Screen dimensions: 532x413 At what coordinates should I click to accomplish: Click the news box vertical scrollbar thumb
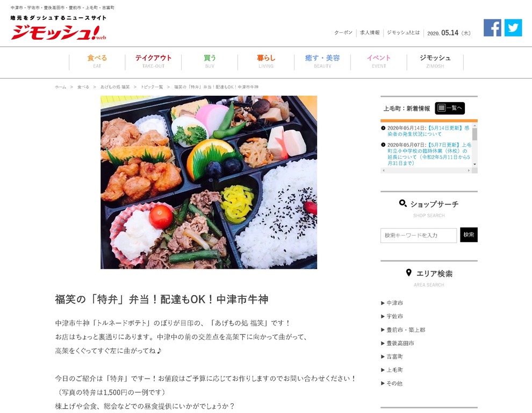point(475,134)
